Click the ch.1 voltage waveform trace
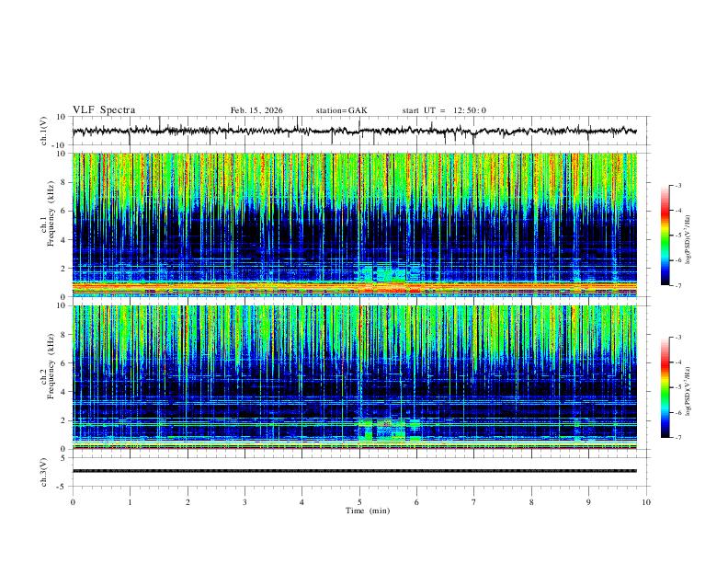The width and height of the screenshot is (728, 563). coord(354,131)
